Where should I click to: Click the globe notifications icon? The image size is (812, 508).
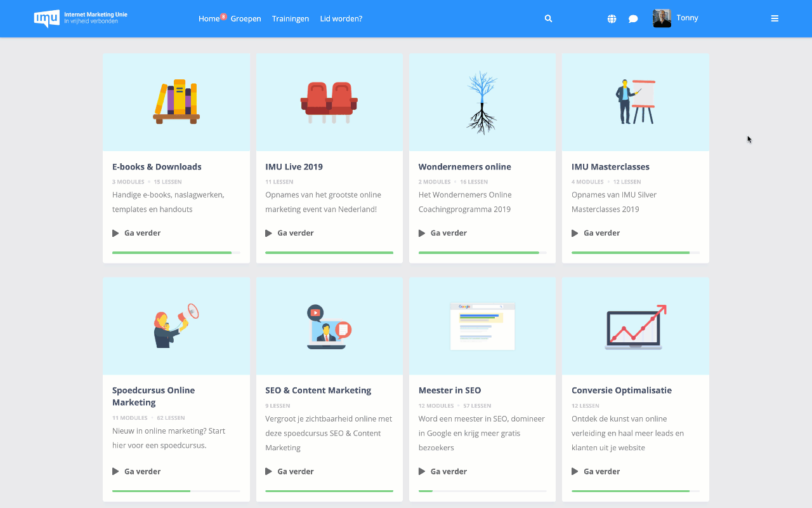click(x=612, y=18)
